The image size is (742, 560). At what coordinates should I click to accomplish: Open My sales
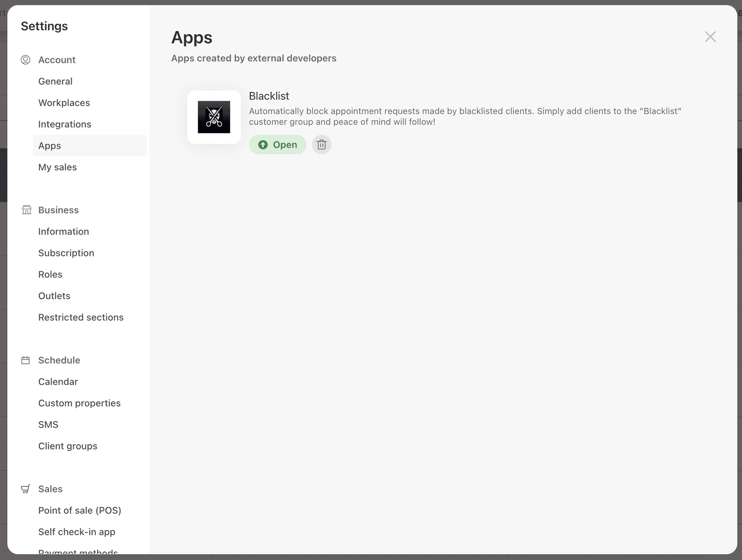(x=57, y=167)
